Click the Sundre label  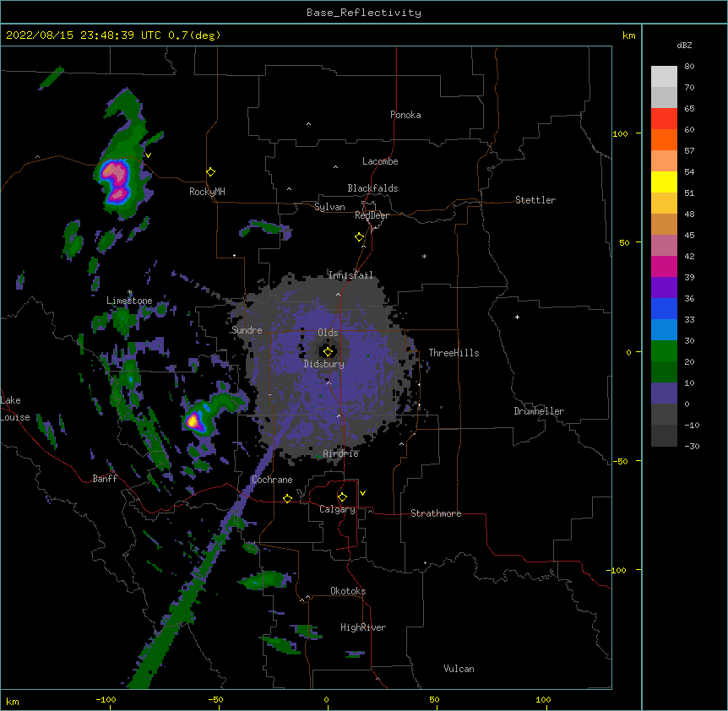[247, 330]
